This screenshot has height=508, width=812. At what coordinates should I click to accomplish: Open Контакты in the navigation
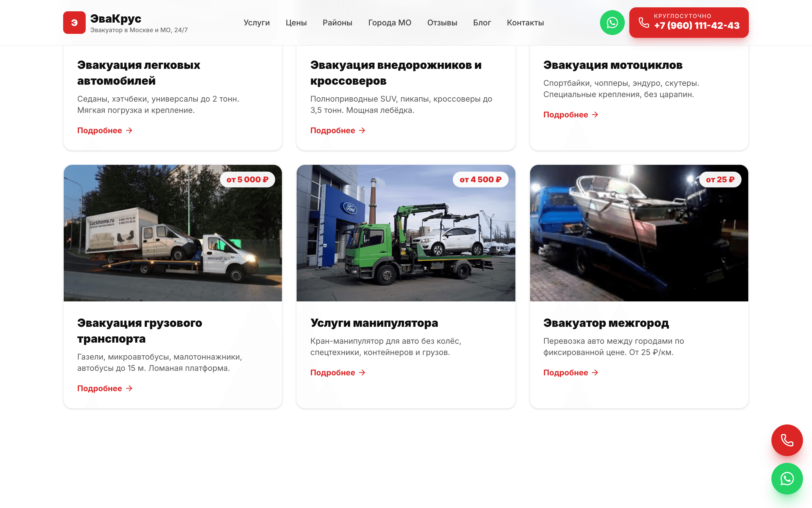click(x=525, y=23)
